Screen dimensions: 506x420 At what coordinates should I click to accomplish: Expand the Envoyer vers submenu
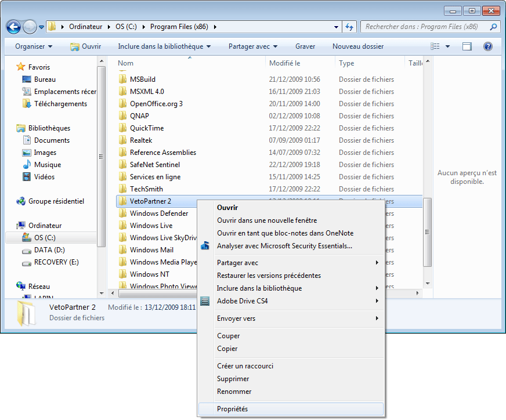(x=291, y=318)
